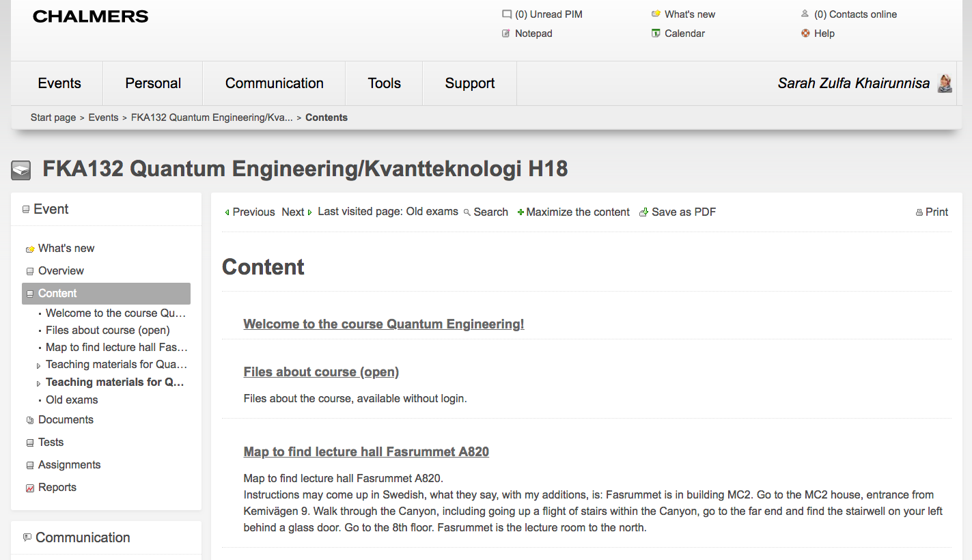This screenshot has height=560, width=972.
Task: Click the Save as PDF icon
Action: (643, 212)
